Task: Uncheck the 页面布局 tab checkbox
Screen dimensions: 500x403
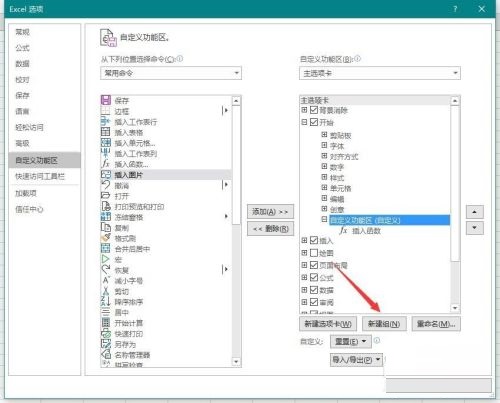Action: pyautogui.click(x=314, y=265)
